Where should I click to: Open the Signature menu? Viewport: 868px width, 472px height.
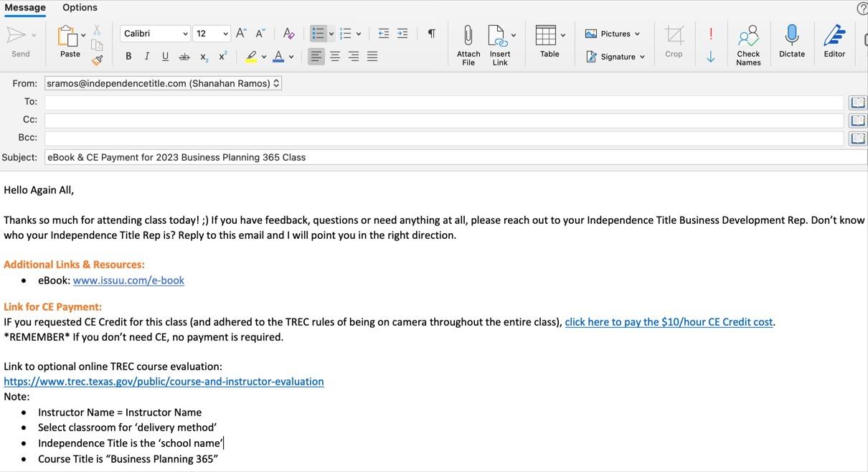click(x=615, y=57)
